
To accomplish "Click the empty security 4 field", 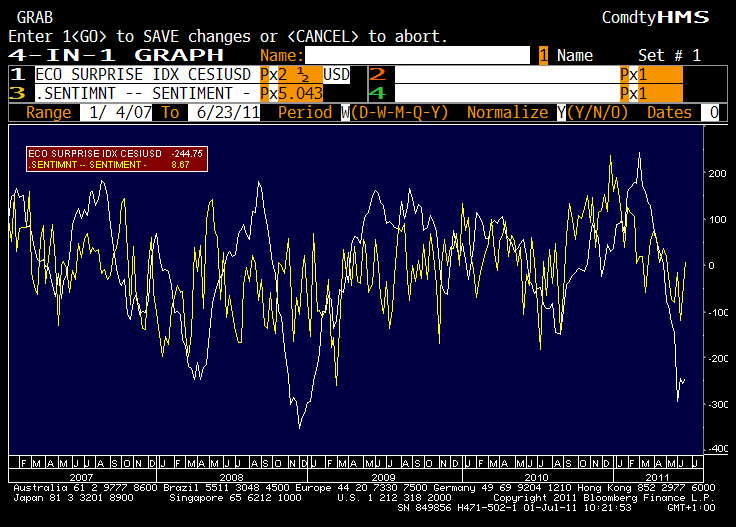I will (505, 93).
